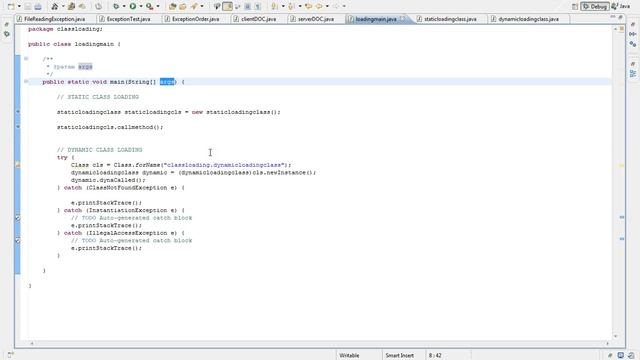Toggle Show Whitespace Characters icon
640x360 pixels.
[x=258, y=6]
